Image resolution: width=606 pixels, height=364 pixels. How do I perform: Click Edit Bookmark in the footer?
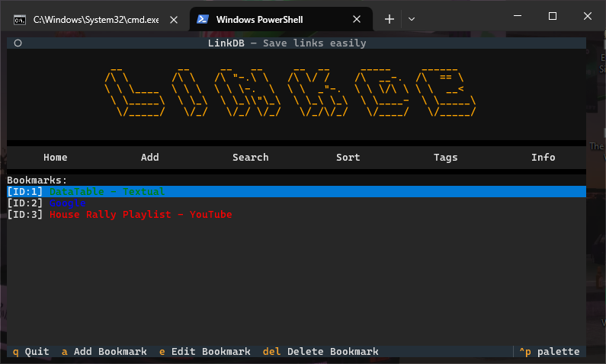pos(204,351)
